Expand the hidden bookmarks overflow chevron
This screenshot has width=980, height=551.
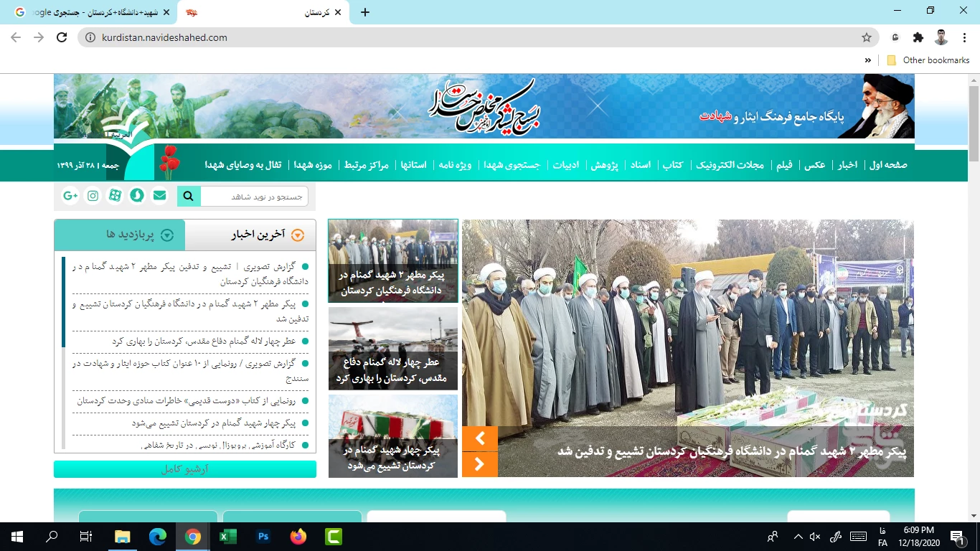[868, 60]
